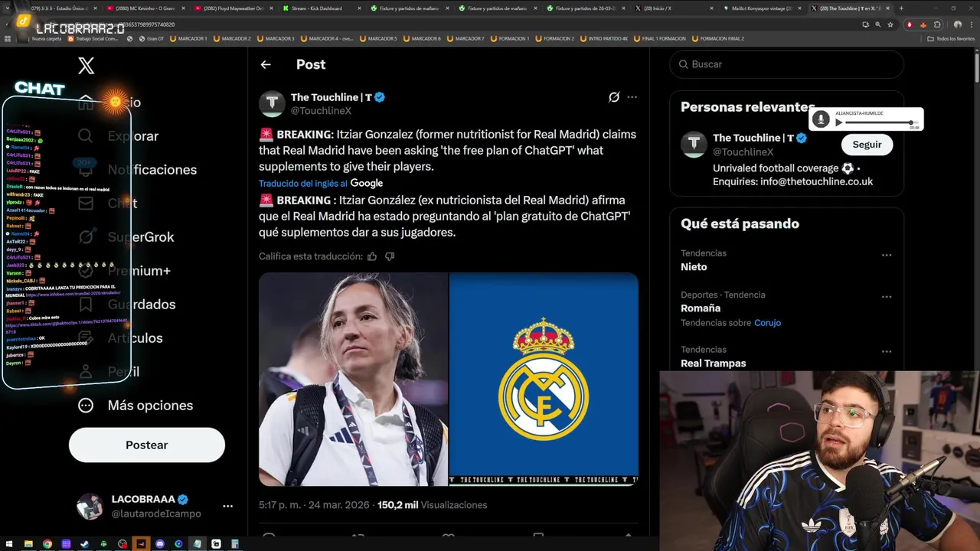
Task: Open a new browser tab
Action: [901, 8]
